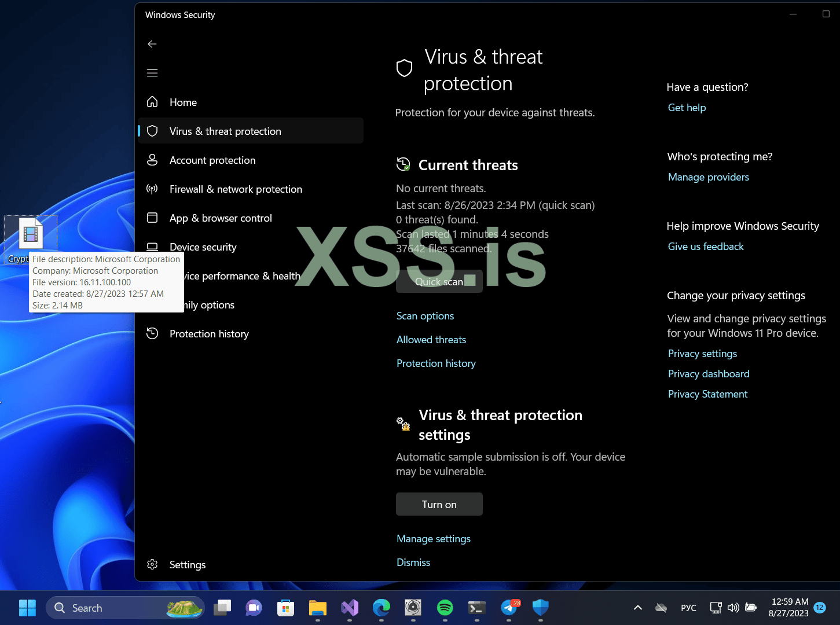Image resolution: width=840 pixels, height=625 pixels.
Task: Launch Spotify from the taskbar
Action: [x=445, y=608]
